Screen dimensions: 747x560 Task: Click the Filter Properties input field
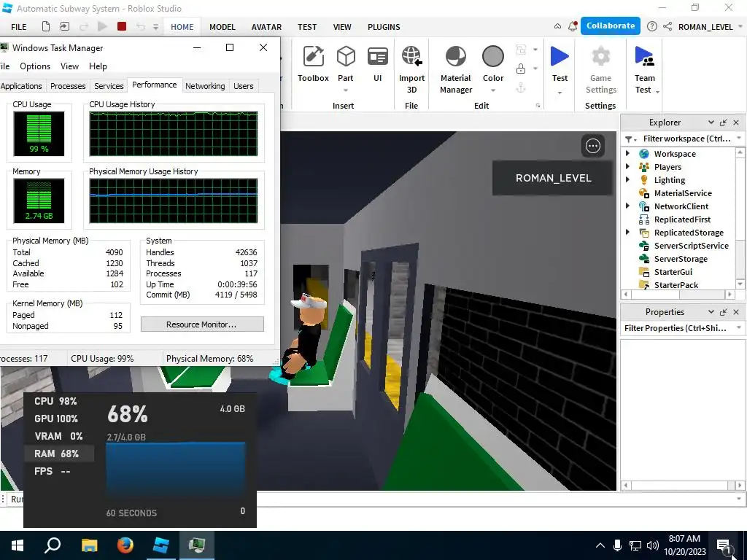[x=676, y=328]
